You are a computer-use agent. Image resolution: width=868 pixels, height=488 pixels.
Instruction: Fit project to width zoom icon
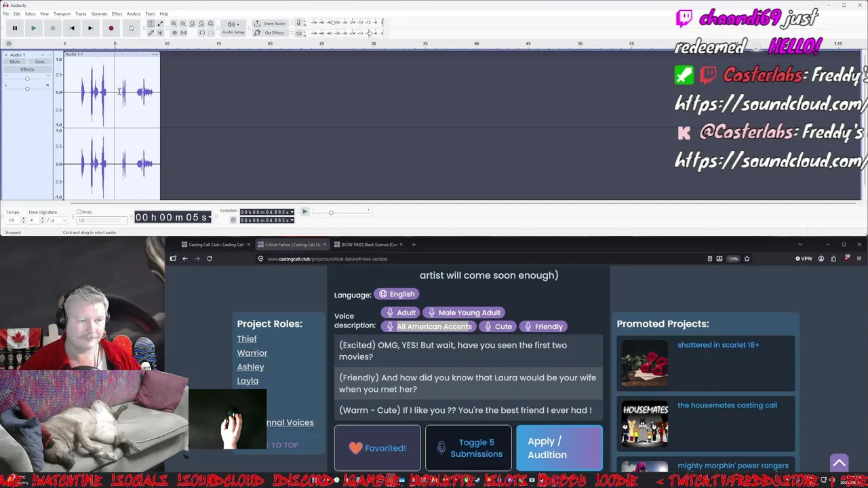[x=201, y=24]
